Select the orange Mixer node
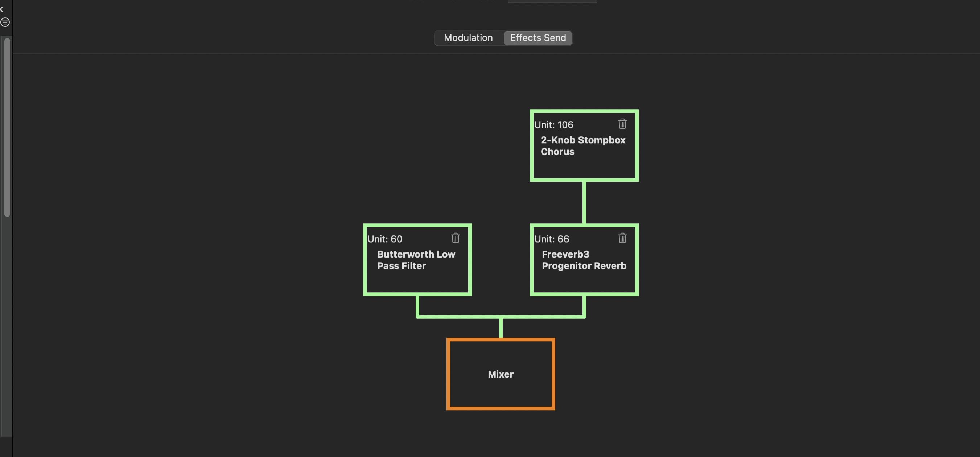This screenshot has width=980, height=457. pyautogui.click(x=501, y=374)
